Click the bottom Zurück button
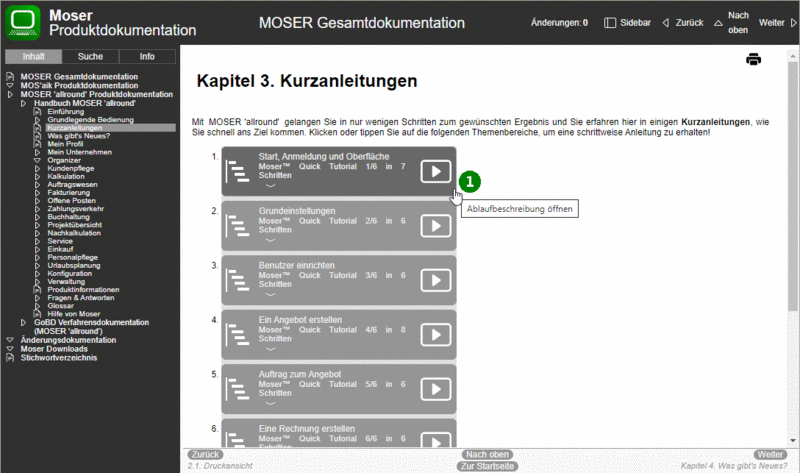This screenshot has height=473, width=800. point(205,454)
